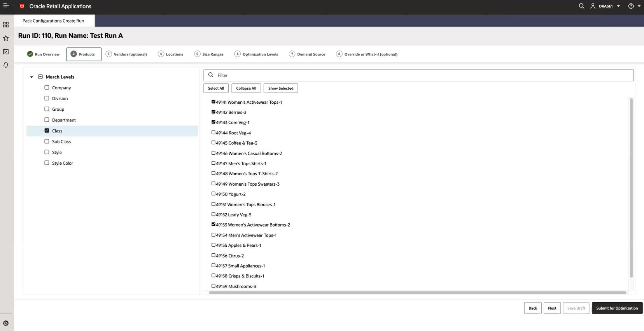The height and width of the screenshot is (331, 644).
Task: Click the Back button
Action: coord(533,308)
